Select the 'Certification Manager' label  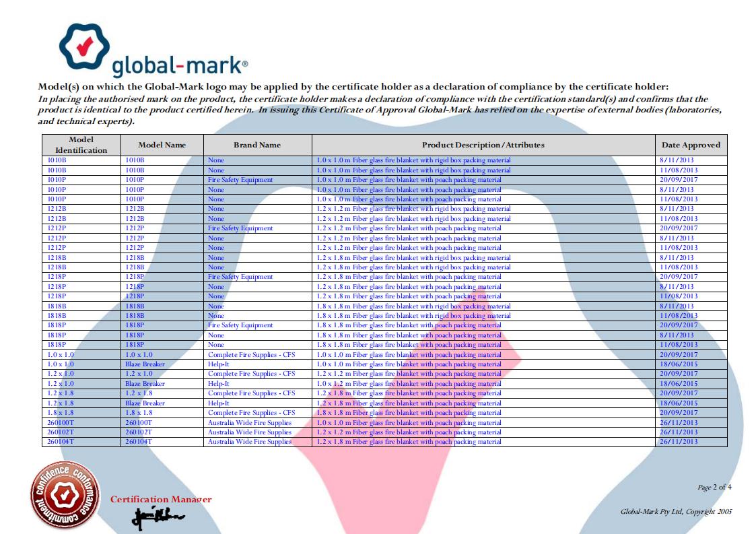161,499
